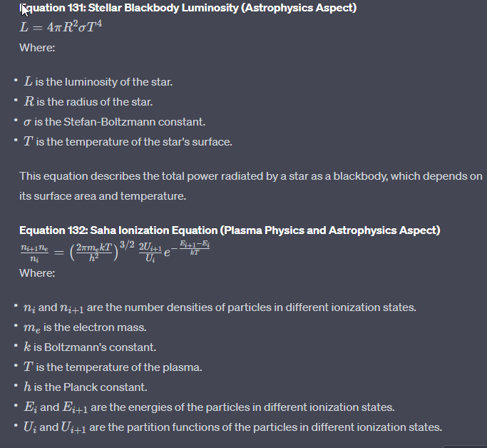The image size is (487, 448).
Task: Click the 'L is the luminosity' bullet
Action: point(98,82)
